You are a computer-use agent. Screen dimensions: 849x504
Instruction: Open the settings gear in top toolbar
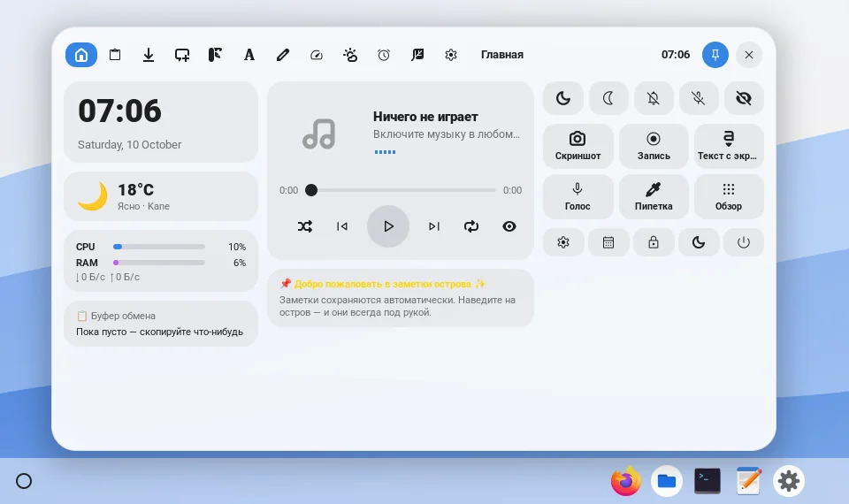(451, 55)
